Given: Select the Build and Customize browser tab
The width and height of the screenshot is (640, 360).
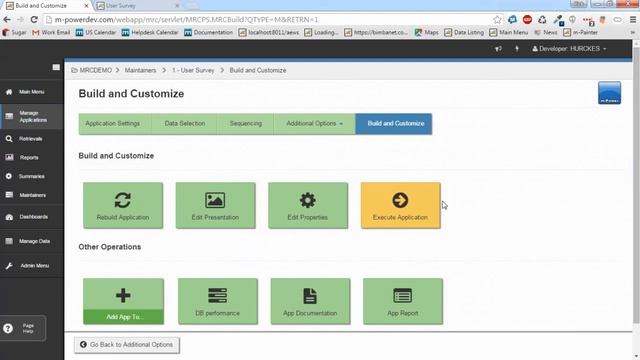Looking at the screenshot, I should tap(47, 6).
